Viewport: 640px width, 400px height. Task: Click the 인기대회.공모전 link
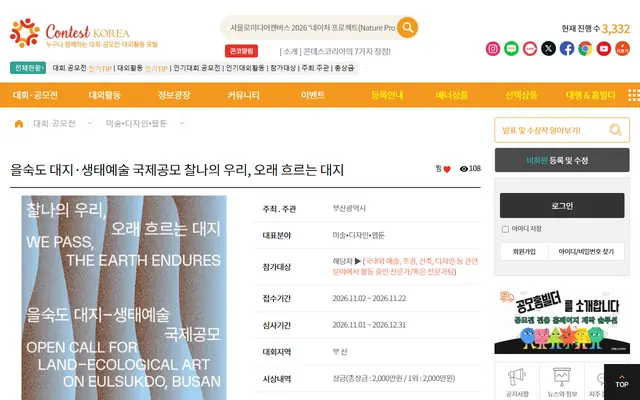coord(197,68)
